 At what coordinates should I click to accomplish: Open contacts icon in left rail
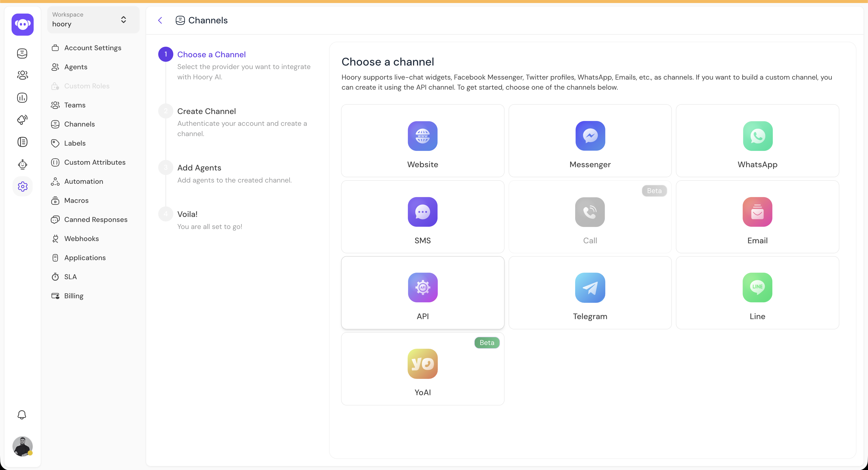22,75
